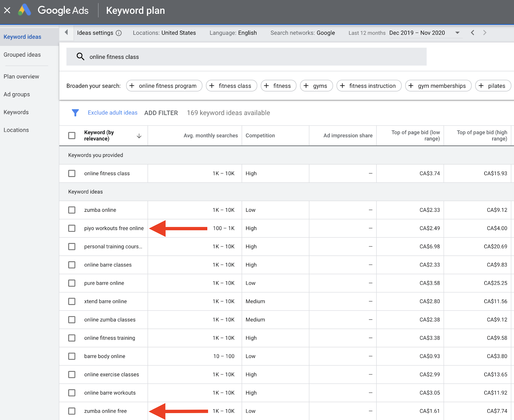Click the Locations: United States setting
514x420 pixels.
click(164, 33)
